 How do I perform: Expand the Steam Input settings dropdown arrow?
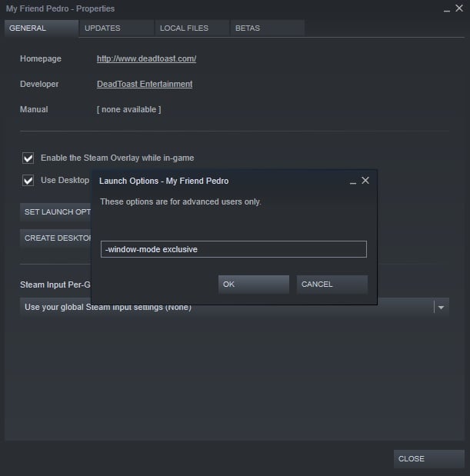tap(441, 307)
